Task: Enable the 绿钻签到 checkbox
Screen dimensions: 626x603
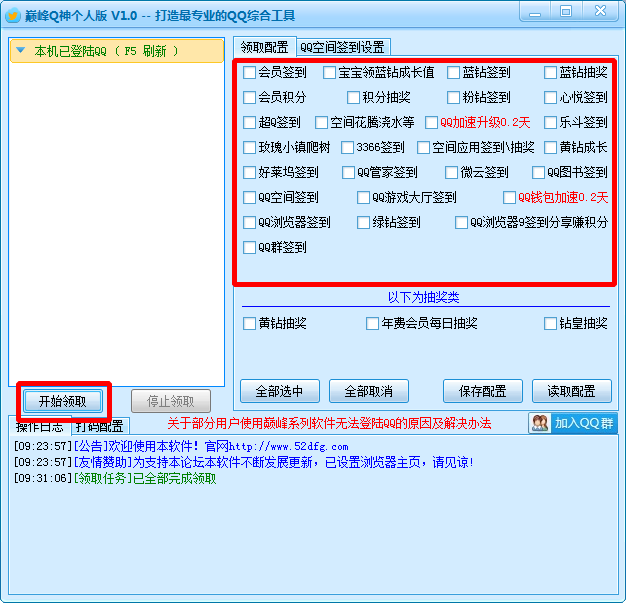Action: click(363, 222)
